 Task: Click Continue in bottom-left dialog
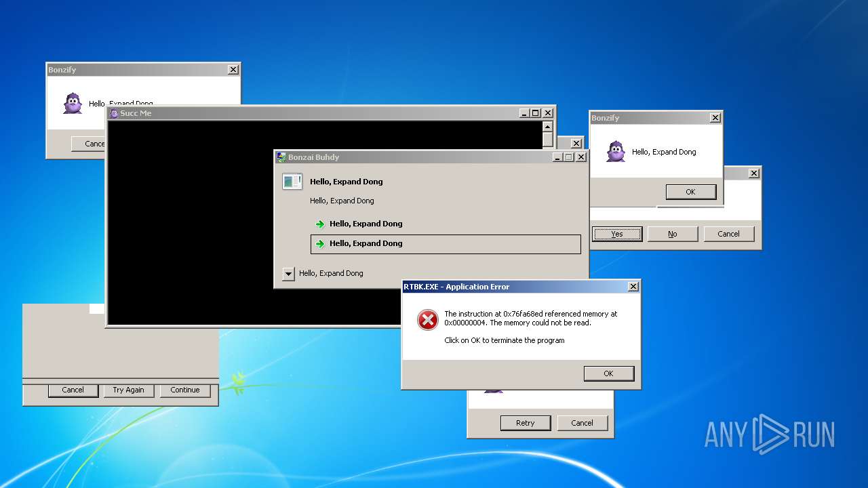(185, 390)
